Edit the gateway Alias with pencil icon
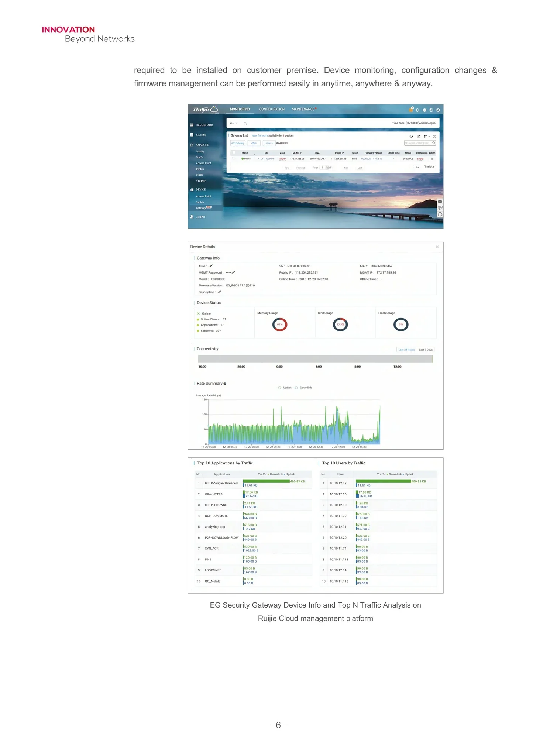The width and height of the screenshot is (557, 756). pyautogui.click(x=211, y=266)
